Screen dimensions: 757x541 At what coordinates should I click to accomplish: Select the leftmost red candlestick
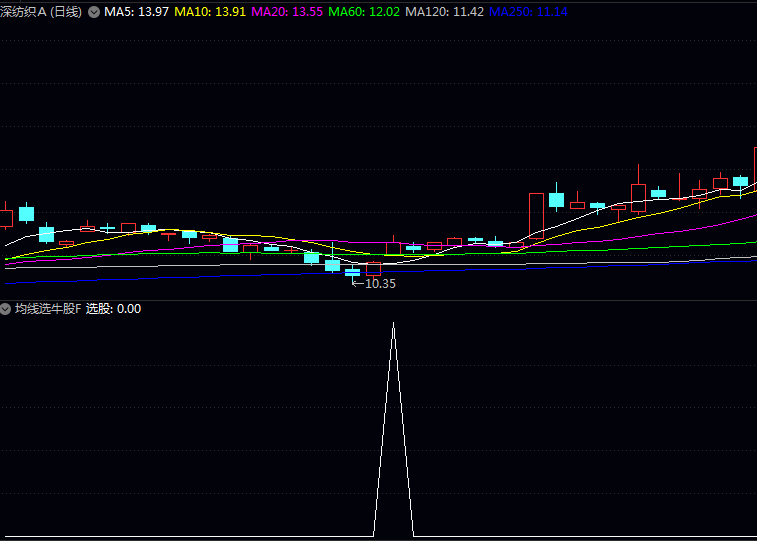pyautogui.click(x=4, y=218)
